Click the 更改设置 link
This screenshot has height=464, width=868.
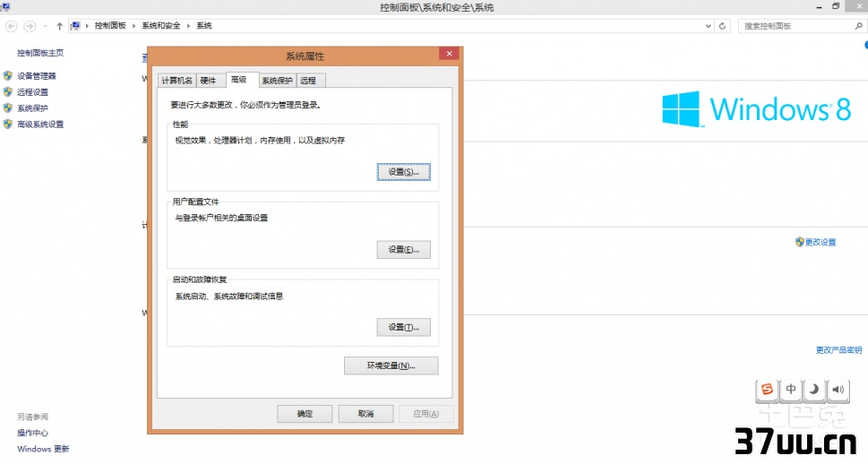pos(821,242)
